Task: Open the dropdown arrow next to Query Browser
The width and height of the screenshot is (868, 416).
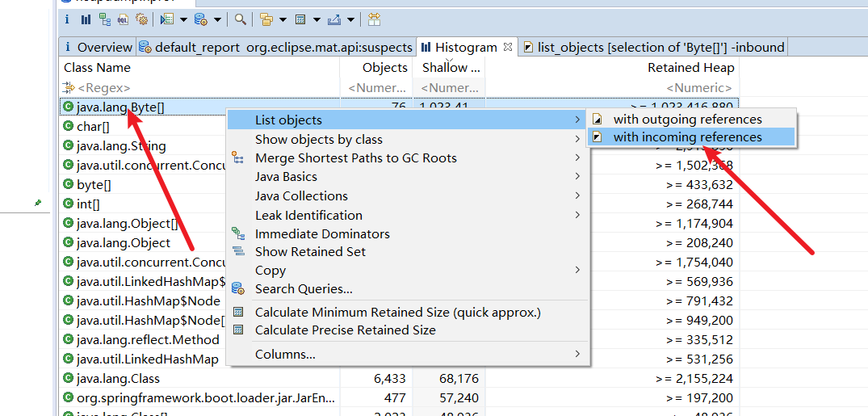Action: point(216,19)
